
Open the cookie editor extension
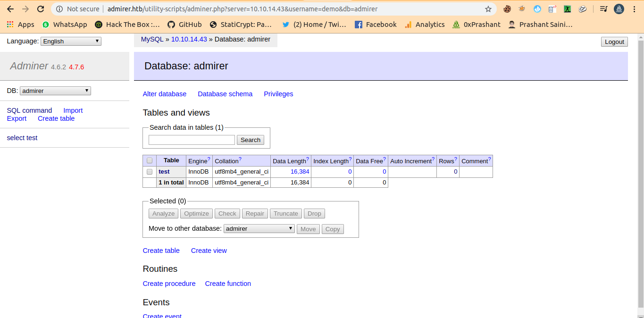[507, 9]
